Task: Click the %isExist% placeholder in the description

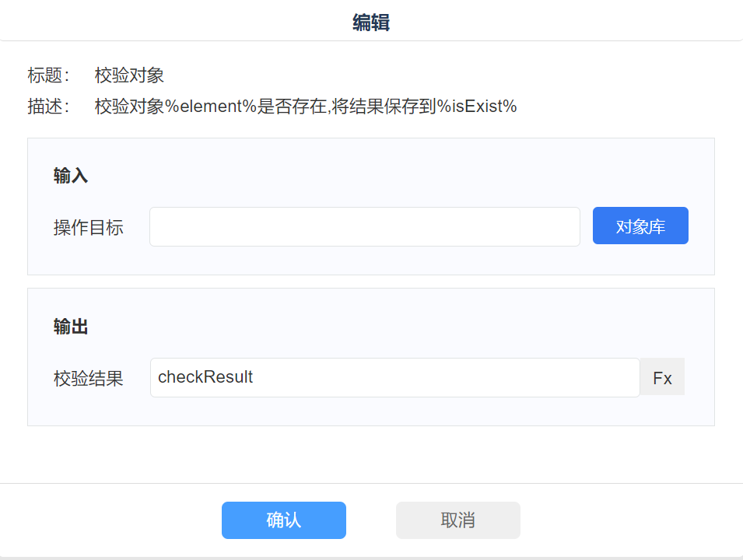Action: [x=477, y=107]
